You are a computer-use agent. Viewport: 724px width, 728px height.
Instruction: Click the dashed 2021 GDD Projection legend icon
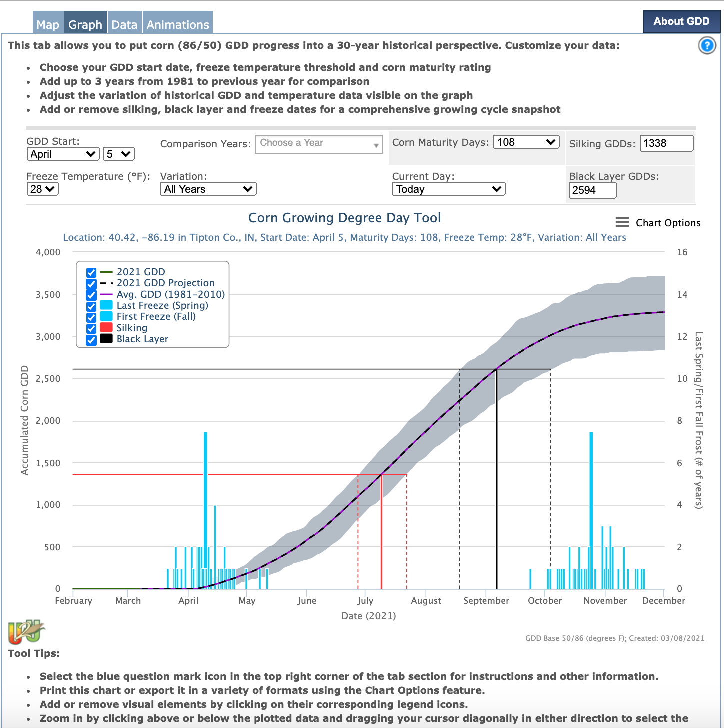click(x=106, y=283)
